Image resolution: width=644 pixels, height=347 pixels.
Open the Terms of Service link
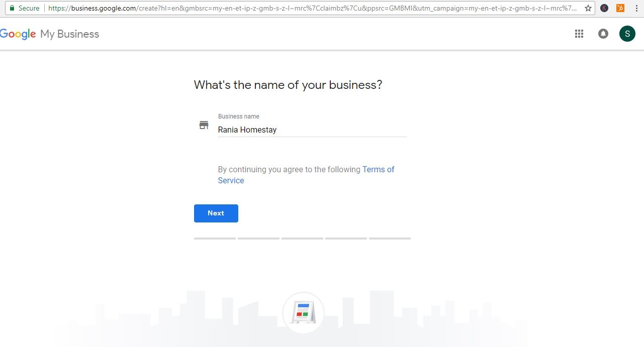(x=378, y=170)
